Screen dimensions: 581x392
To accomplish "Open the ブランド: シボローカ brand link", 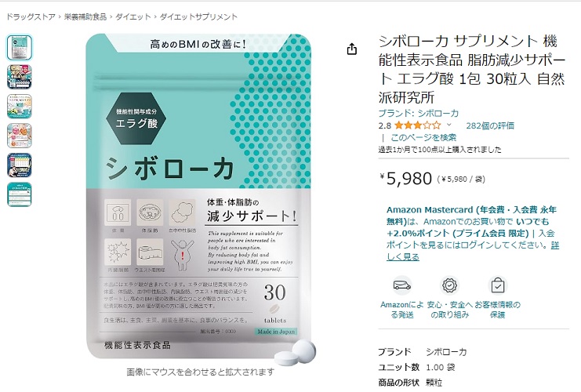I will (419, 113).
